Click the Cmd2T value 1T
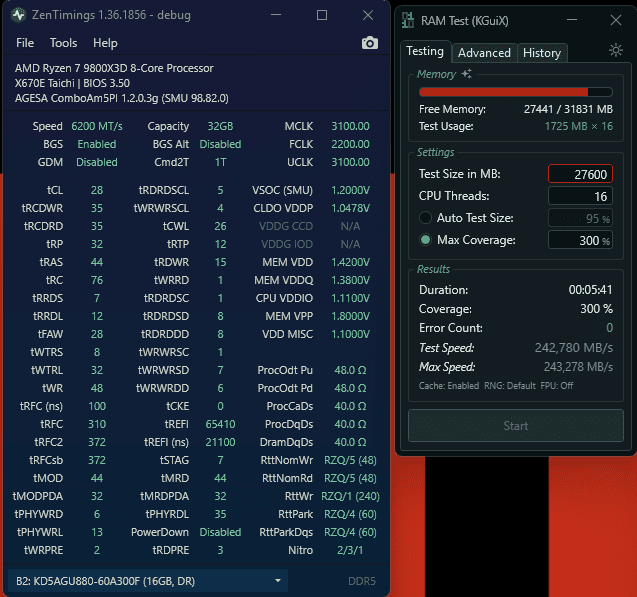 pyautogui.click(x=220, y=162)
